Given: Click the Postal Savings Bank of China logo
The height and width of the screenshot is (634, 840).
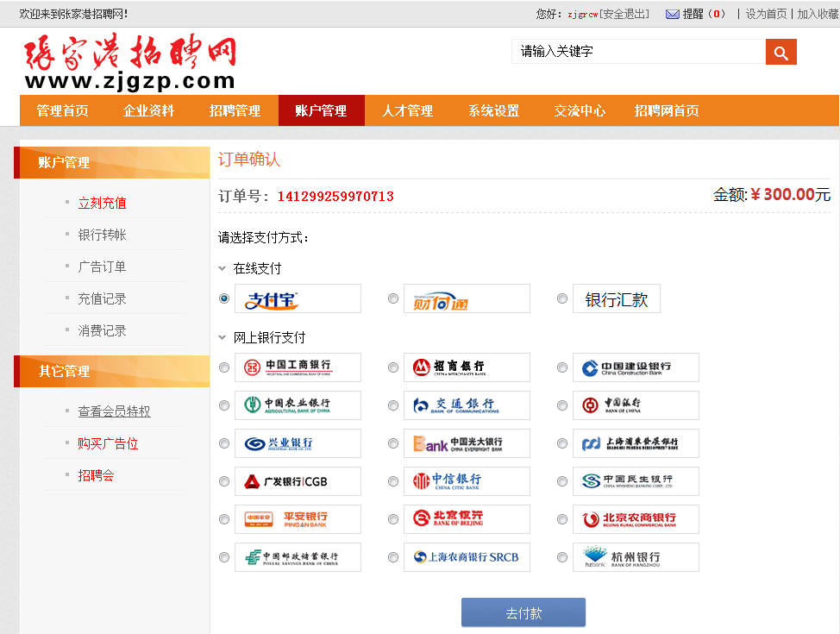Looking at the screenshot, I should 298,557.
